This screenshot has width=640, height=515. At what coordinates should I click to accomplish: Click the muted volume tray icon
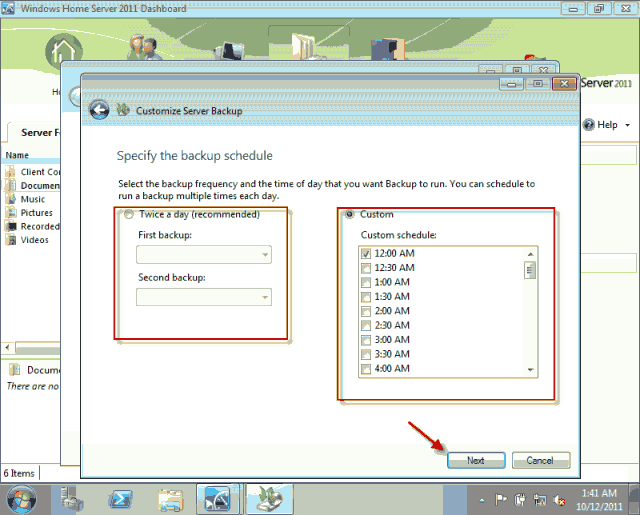[559, 500]
